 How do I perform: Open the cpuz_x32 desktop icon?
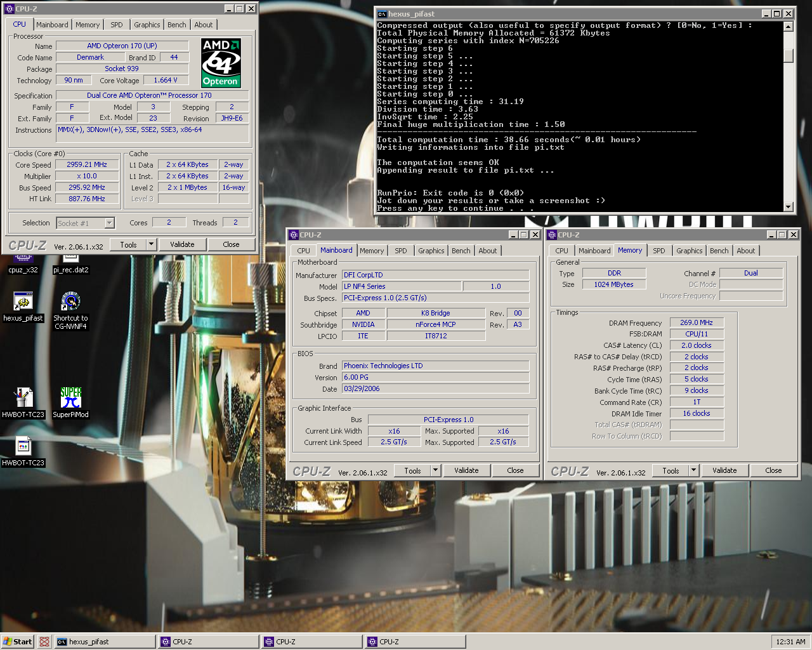(x=23, y=263)
